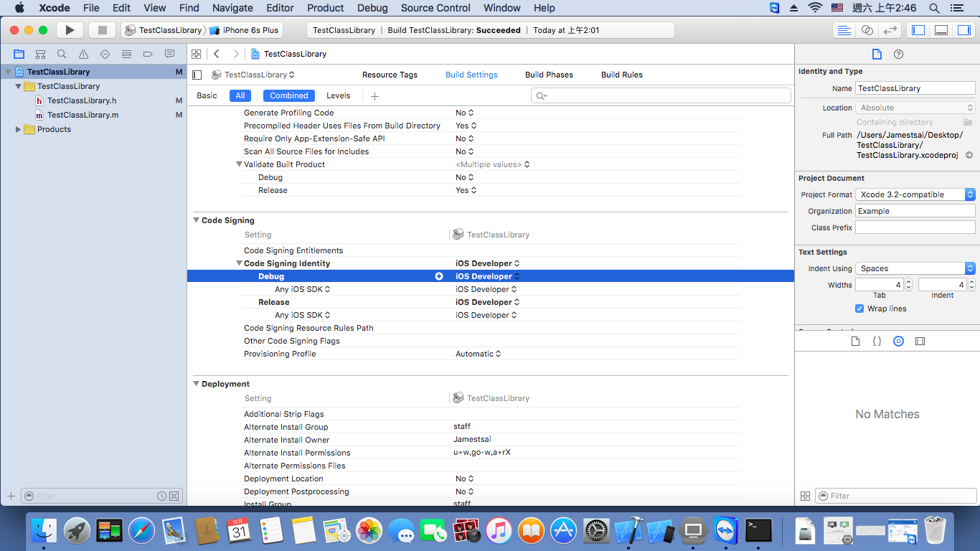Open the Breakpoint navigator
This screenshot has width=980, height=551.
148,54
